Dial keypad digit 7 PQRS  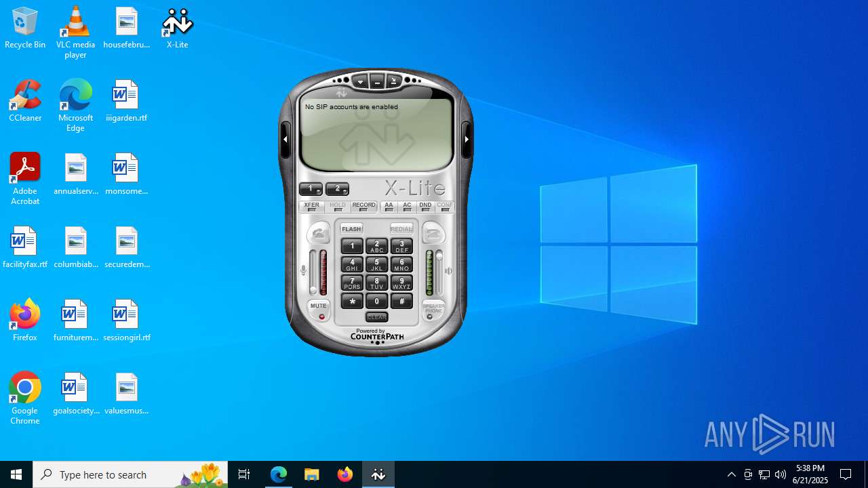tap(352, 283)
